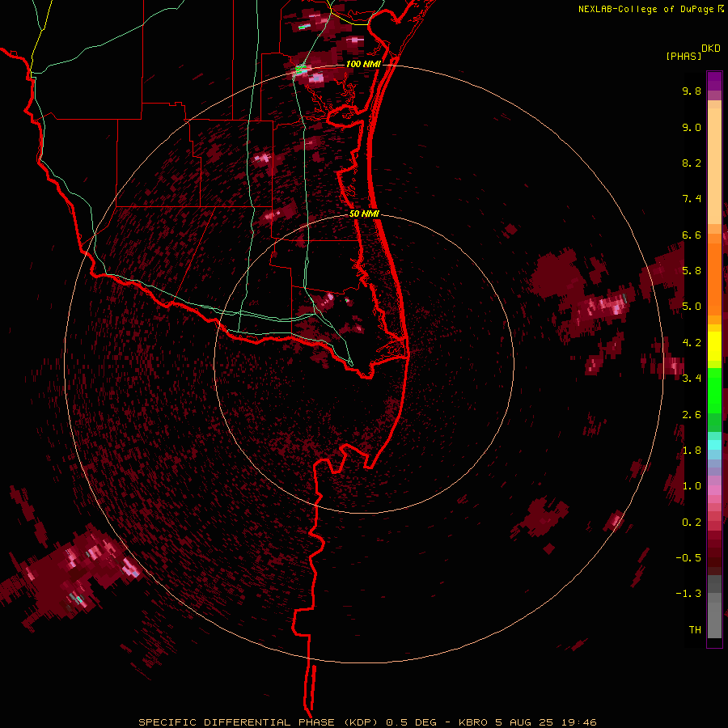Click the yellow segment of the color bar
The image size is (728, 728).
(714, 346)
